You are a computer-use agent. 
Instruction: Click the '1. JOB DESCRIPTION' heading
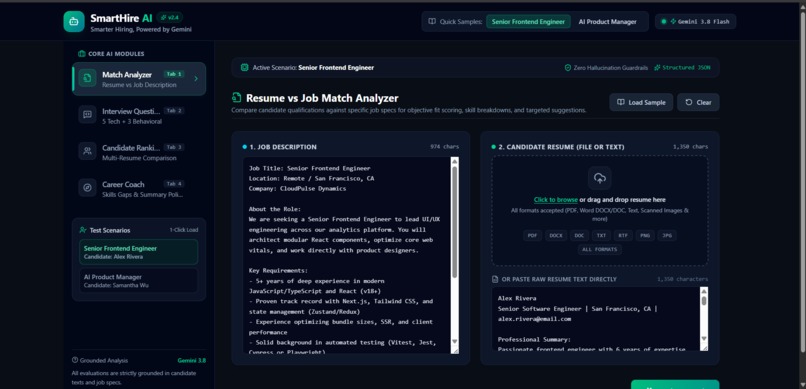(283, 147)
